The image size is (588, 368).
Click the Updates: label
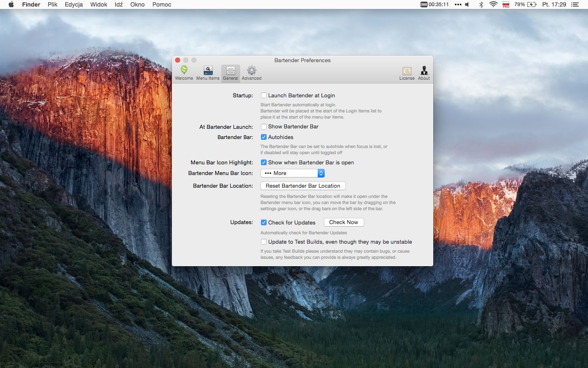pyautogui.click(x=242, y=222)
